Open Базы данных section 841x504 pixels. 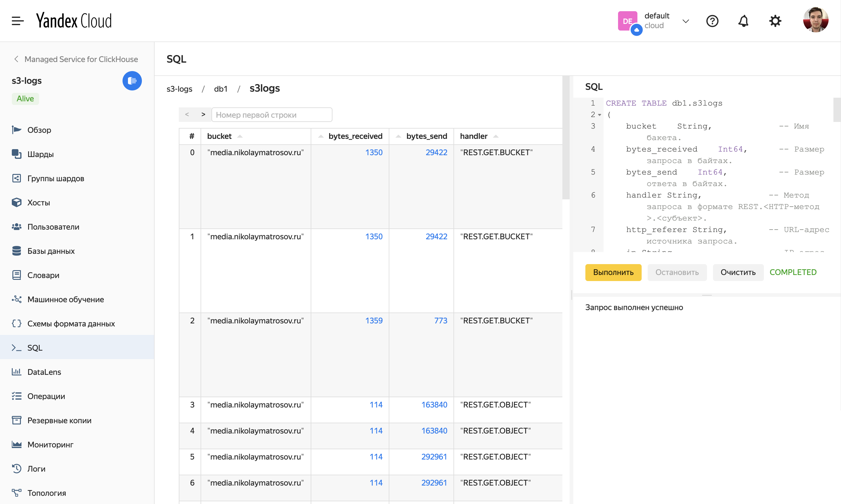pos(77,251)
